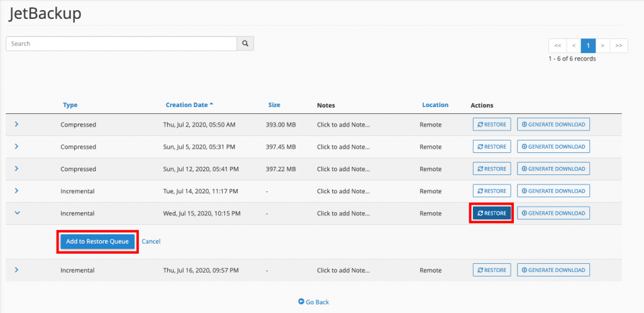The image size is (644, 313).
Task: Generate download for Jul 5, 2020 backup
Action: [x=553, y=146]
